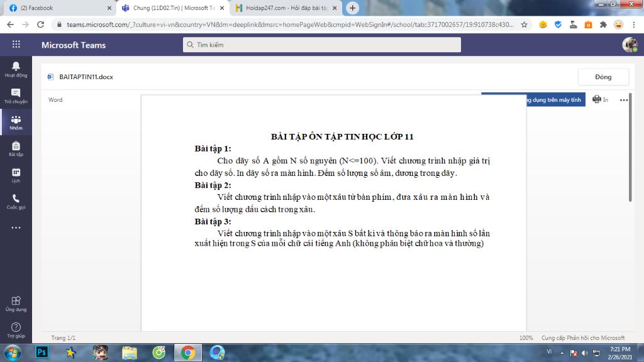Click the Bài tập 3: heading
644x362 pixels.
coord(213,222)
